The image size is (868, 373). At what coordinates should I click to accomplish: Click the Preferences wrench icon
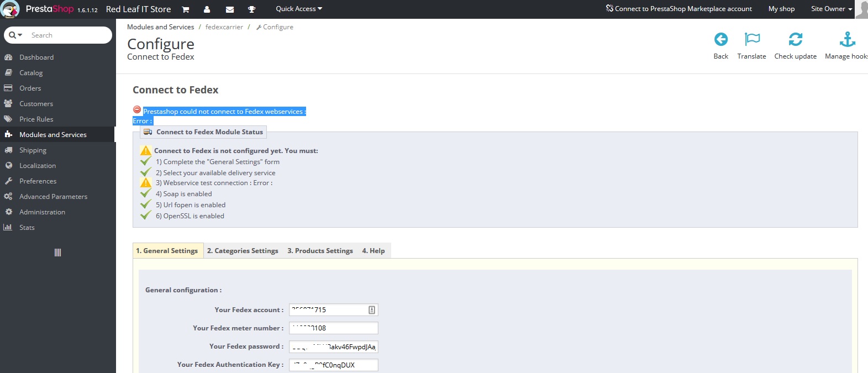[8, 181]
